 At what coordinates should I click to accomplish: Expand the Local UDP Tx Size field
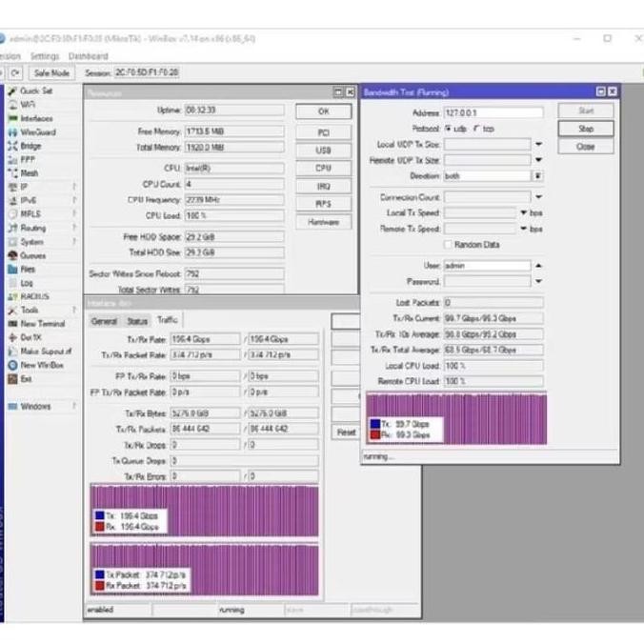(537, 145)
